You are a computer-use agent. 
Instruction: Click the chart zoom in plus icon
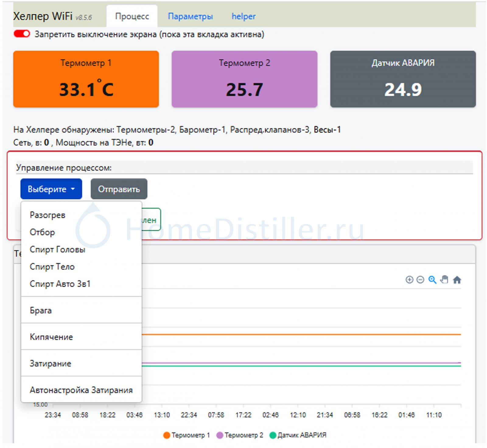click(409, 280)
